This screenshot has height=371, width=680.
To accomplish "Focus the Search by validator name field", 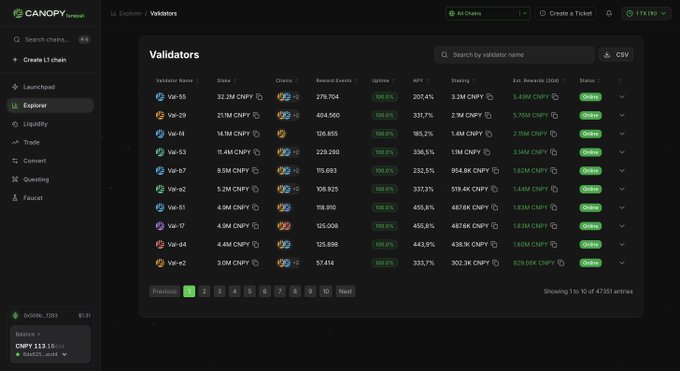I will click(514, 55).
